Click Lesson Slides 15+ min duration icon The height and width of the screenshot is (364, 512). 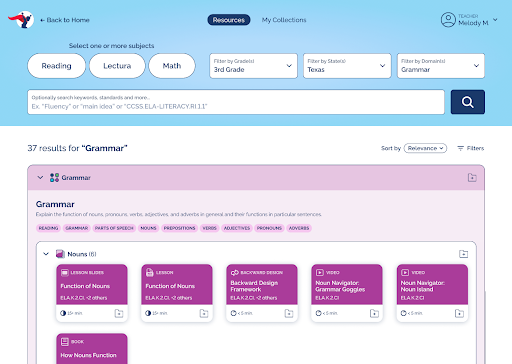click(x=63, y=313)
